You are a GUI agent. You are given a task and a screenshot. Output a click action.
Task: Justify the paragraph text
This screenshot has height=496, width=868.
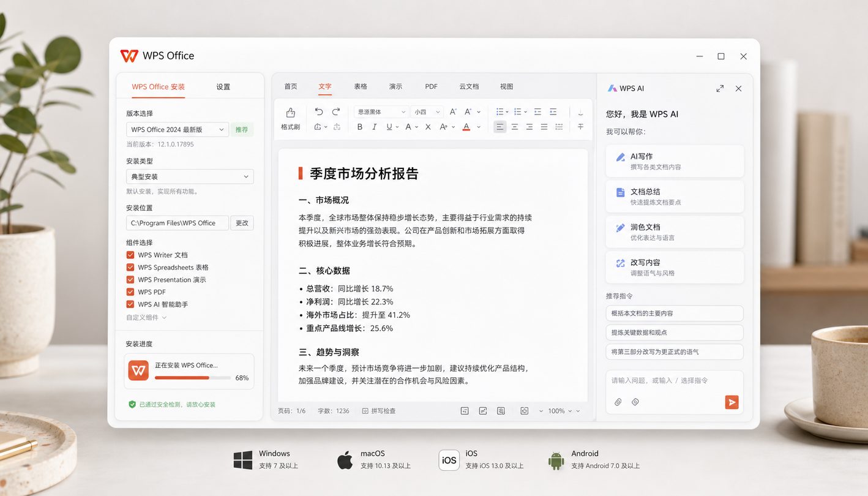point(544,127)
